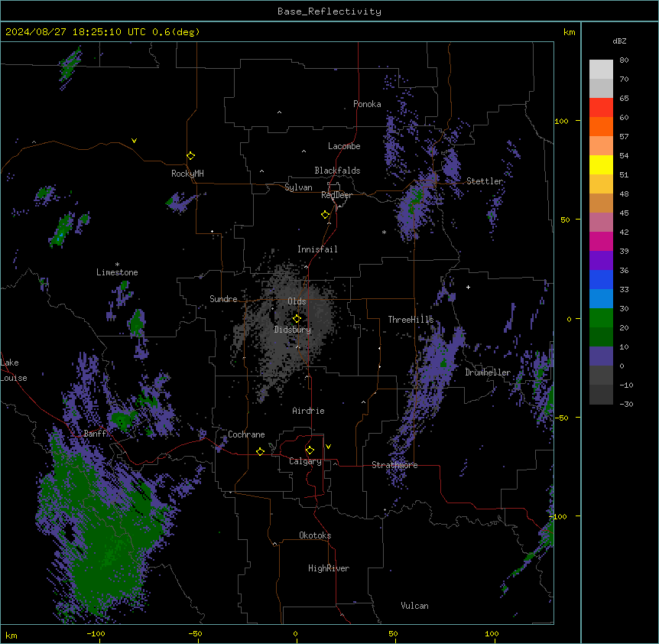This screenshot has width=659, height=644.
Task: Click the ThreeHills town label
Action: tap(411, 320)
